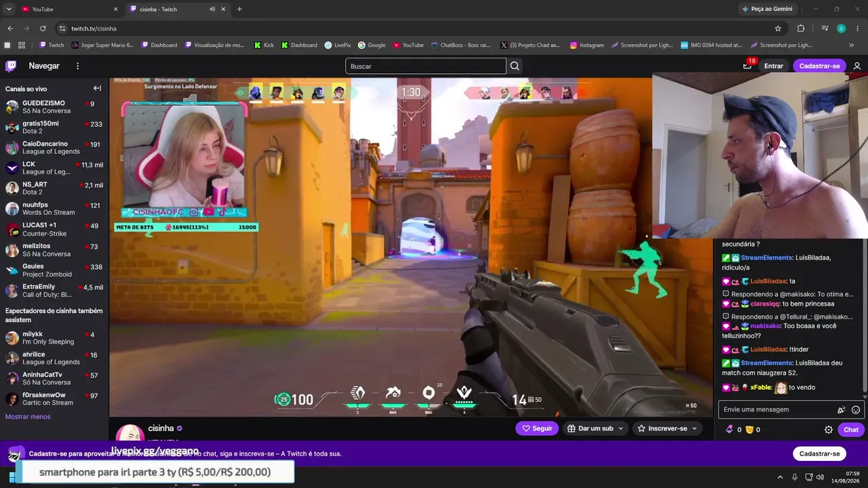Viewport: 868px width, 488px height.
Task: Open the channel points crown icon
Action: click(x=749, y=430)
